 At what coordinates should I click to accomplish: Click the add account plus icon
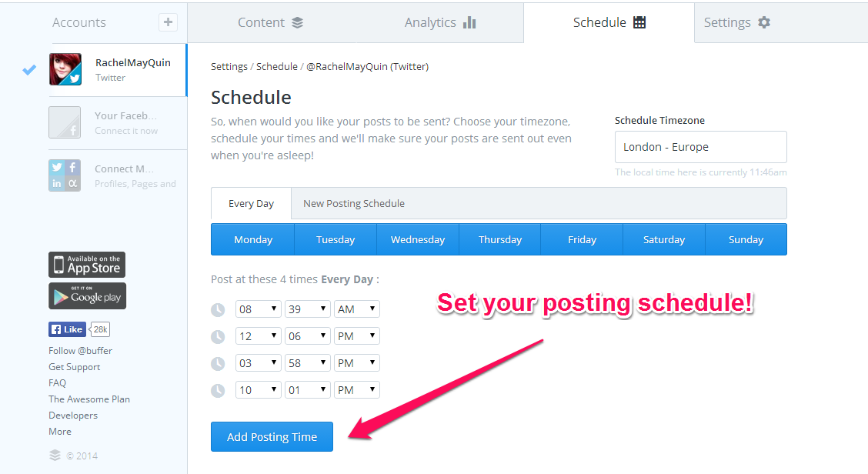[x=169, y=23]
